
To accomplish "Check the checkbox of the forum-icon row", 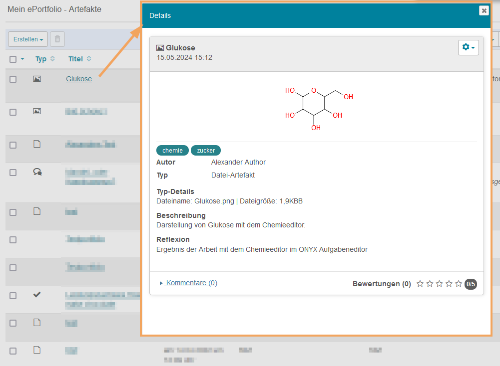I will 13,172.
